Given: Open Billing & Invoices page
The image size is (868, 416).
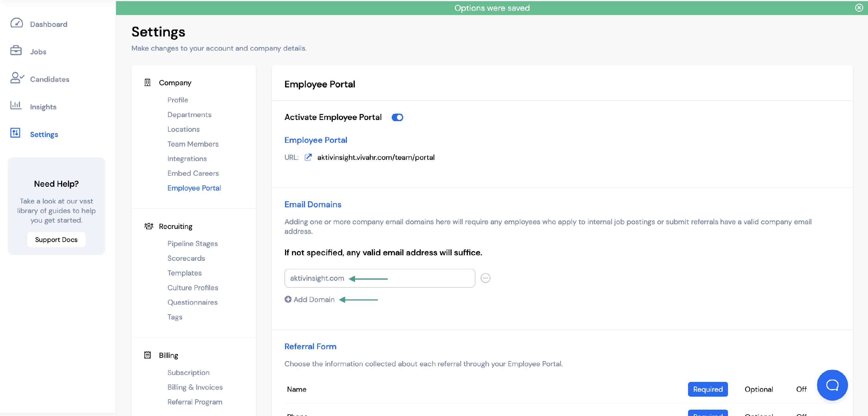Looking at the screenshot, I should click(195, 387).
